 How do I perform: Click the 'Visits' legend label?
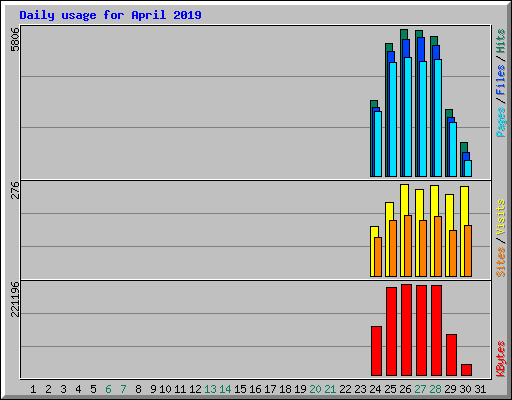[500, 218]
